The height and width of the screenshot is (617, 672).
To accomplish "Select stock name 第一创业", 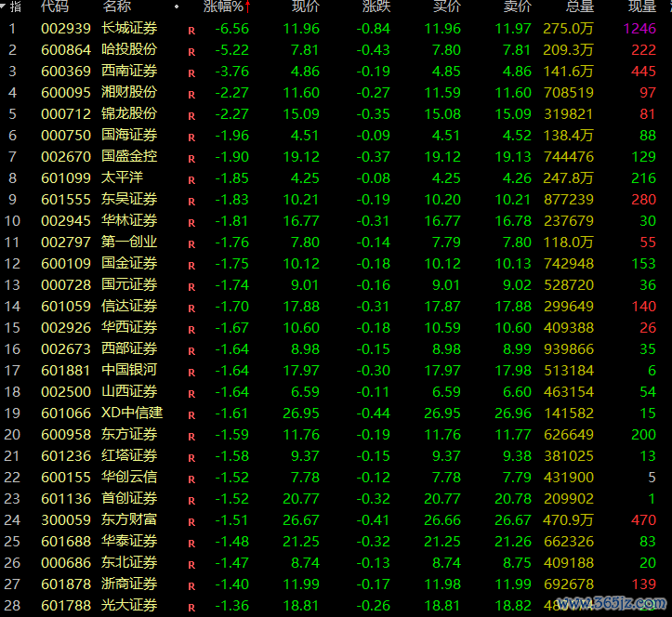I will pyautogui.click(x=129, y=243).
